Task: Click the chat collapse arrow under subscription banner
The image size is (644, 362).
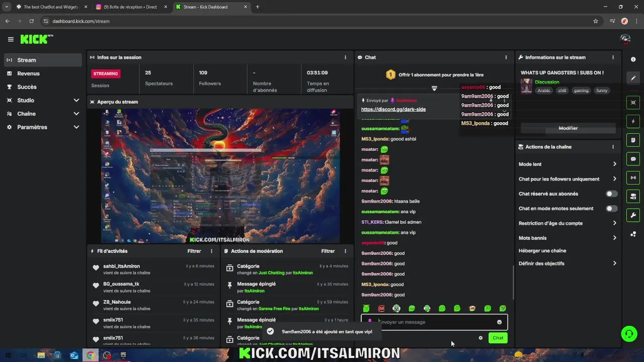Action: [x=434, y=88]
